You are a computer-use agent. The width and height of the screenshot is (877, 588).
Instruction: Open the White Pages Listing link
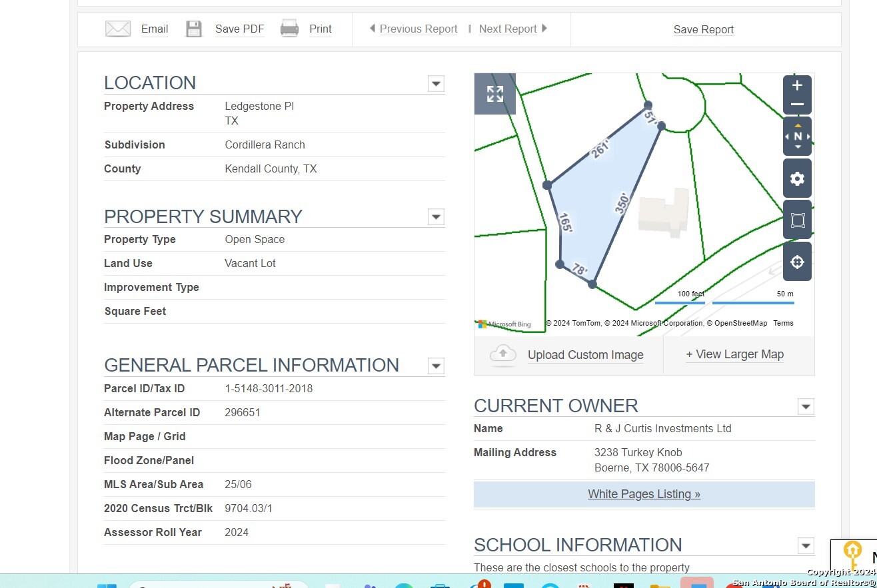pos(643,493)
